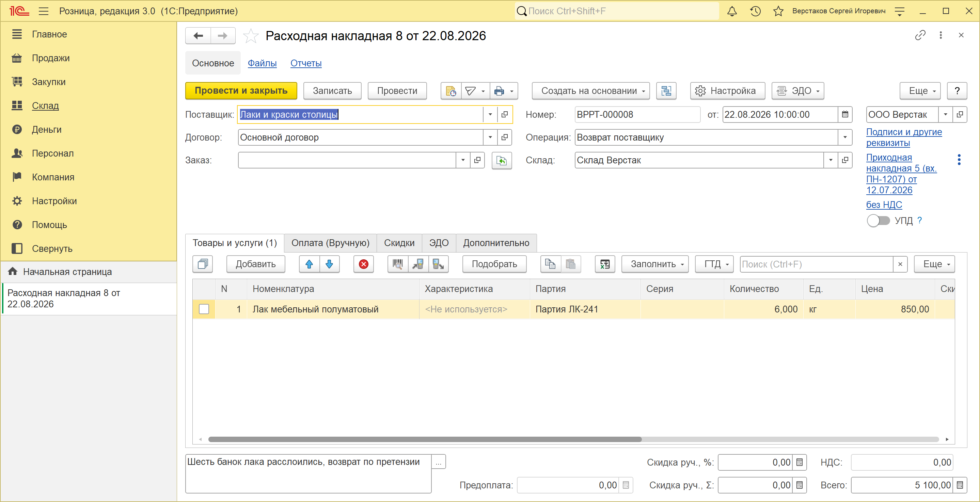This screenshot has height=502, width=980.
Task: Move row down with blue arrow
Action: 330,264
